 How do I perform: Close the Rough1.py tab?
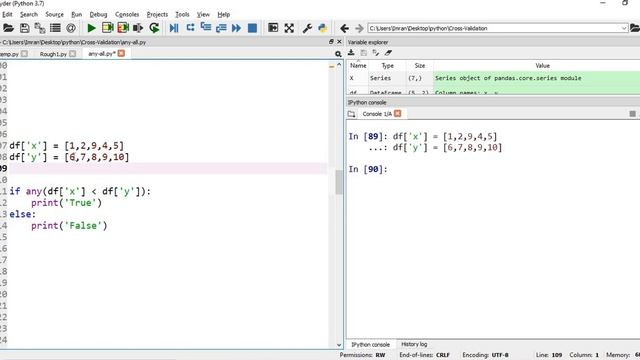tap(73, 54)
